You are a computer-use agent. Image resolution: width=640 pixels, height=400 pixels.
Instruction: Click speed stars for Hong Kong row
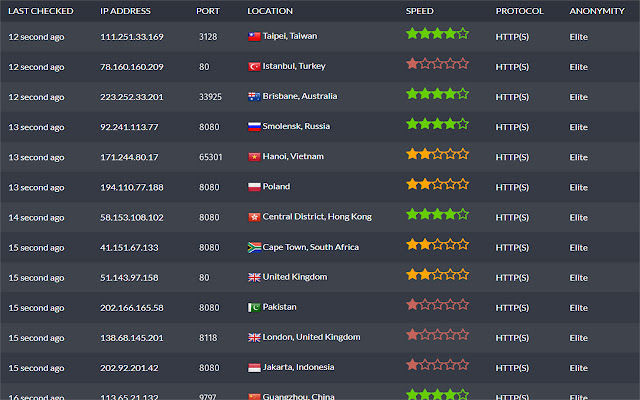click(437, 214)
